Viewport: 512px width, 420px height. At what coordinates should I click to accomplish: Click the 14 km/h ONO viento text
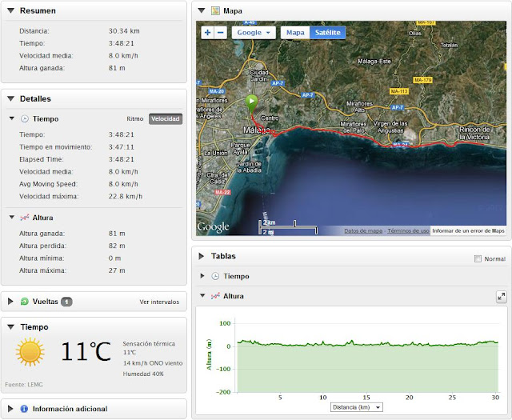pos(153,363)
